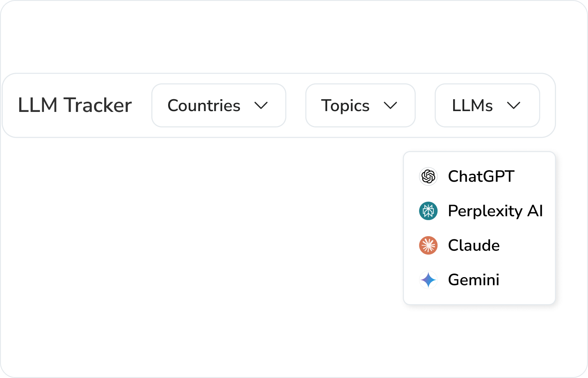Expand the Topics filter dropdown
588x378 pixels.
pos(360,105)
